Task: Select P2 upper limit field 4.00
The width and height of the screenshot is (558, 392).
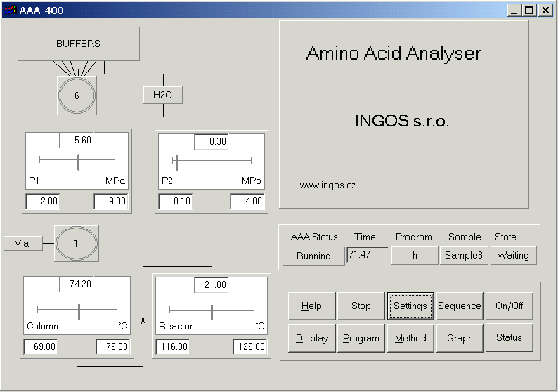Action: click(x=247, y=202)
